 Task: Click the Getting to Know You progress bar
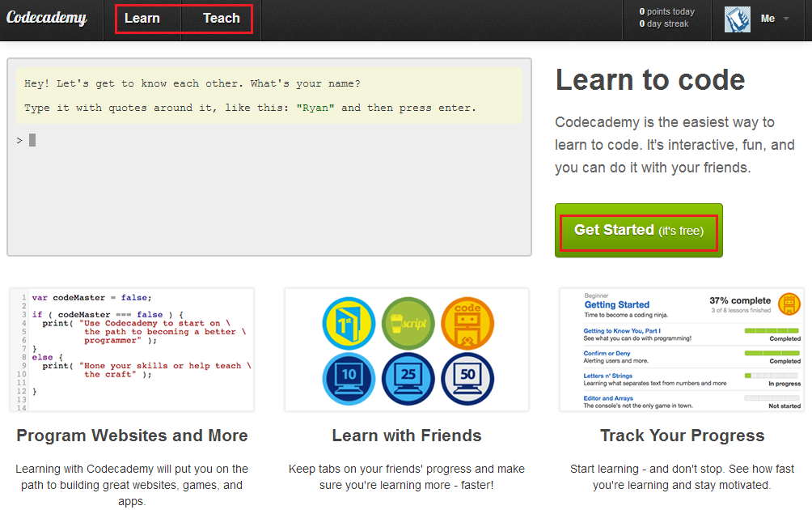pos(772,330)
